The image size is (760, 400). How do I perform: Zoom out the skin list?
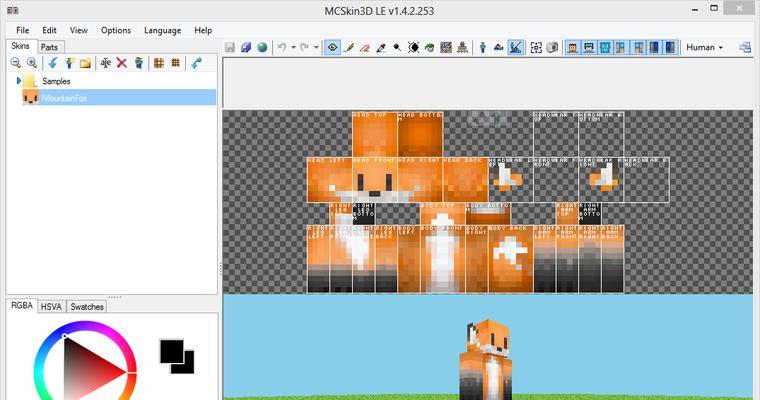click(x=16, y=63)
